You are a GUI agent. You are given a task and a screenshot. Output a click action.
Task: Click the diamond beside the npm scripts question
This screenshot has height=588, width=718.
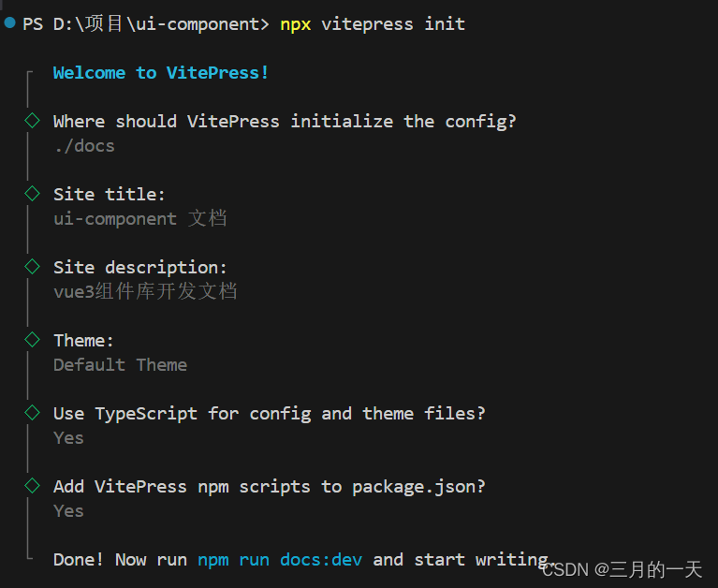point(32,486)
